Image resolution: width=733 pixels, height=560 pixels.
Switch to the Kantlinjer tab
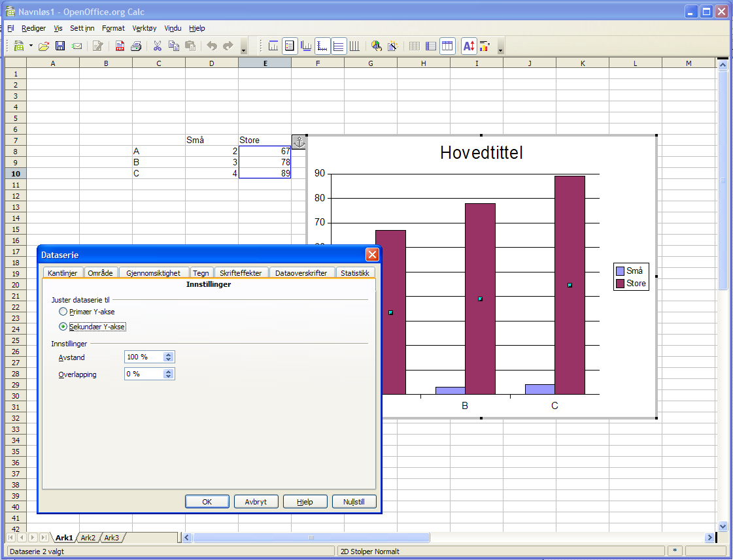click(63, 272)
